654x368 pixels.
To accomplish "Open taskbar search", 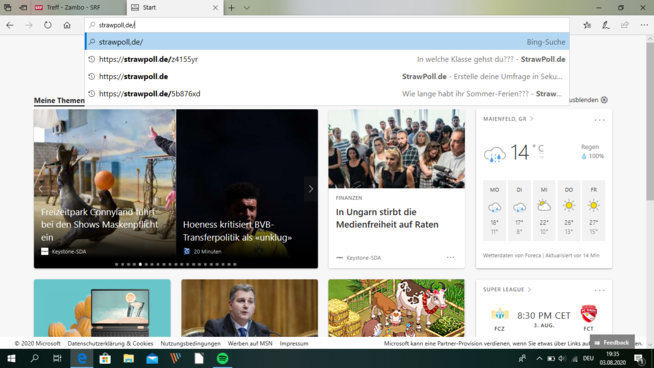I will pos(35,358).
